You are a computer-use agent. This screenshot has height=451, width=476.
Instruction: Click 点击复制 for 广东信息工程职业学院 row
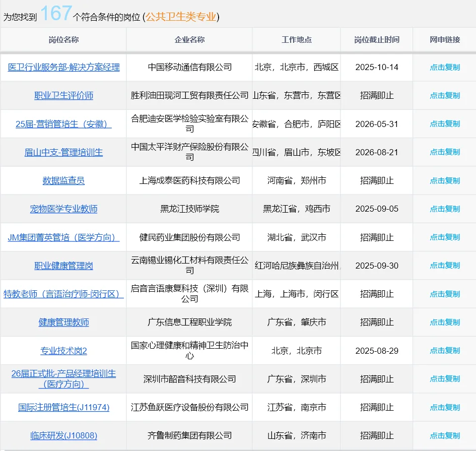445,322
